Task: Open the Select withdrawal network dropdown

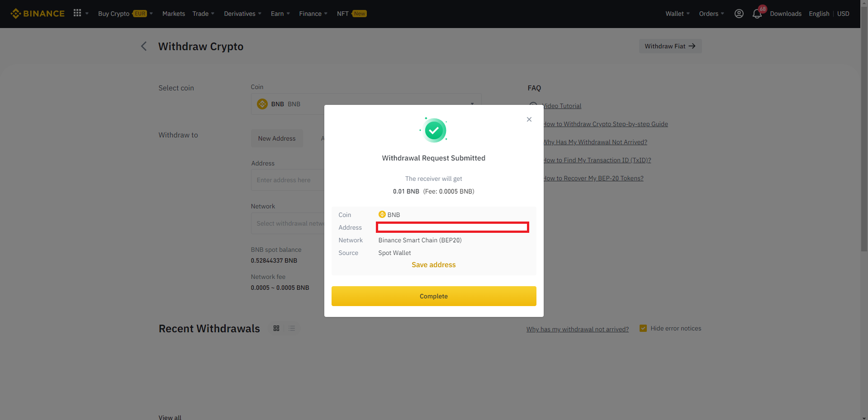Action: coord(288,223)
